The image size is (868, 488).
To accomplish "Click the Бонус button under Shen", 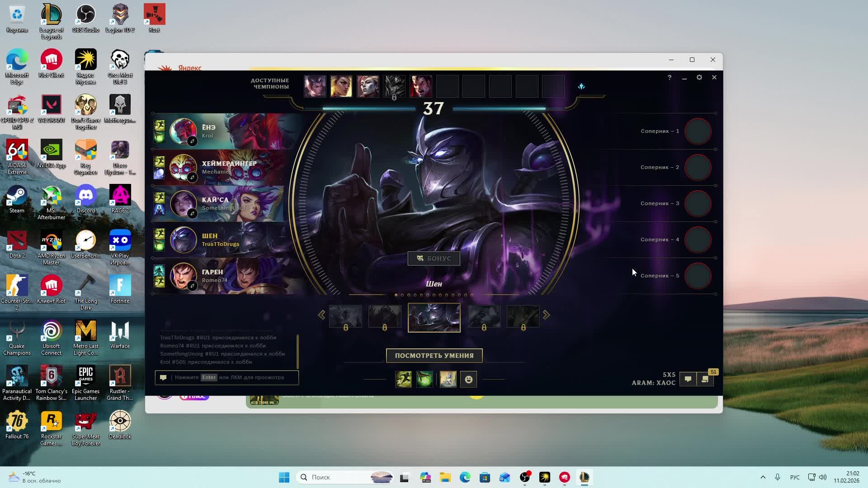I will coord(434,258).
